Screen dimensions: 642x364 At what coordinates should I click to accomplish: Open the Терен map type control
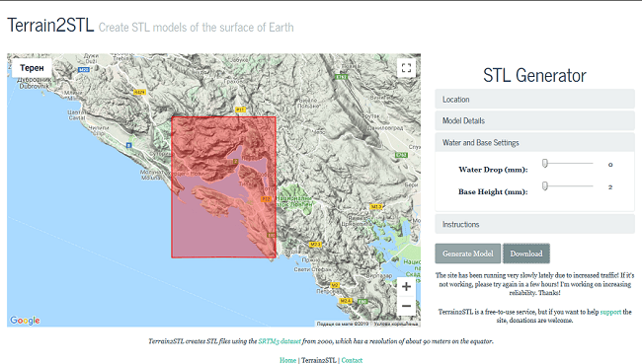(32, 68)
